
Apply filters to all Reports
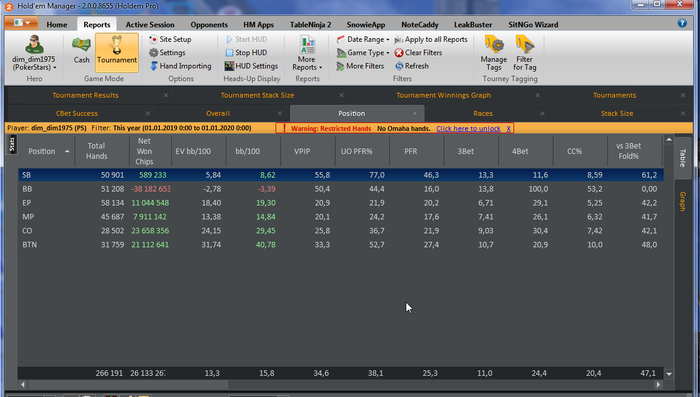(x=431, y=39)
